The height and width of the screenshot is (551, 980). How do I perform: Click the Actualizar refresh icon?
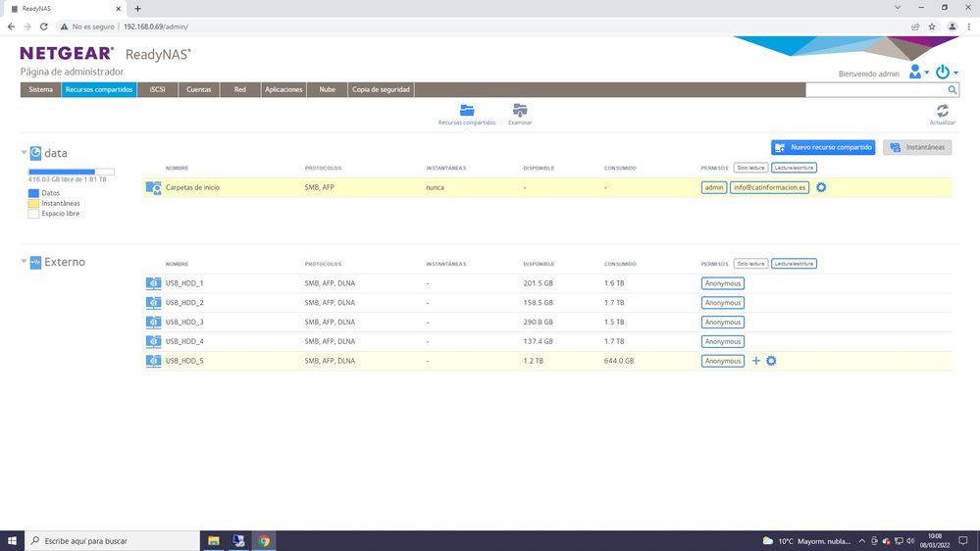[x=942, y=112]
